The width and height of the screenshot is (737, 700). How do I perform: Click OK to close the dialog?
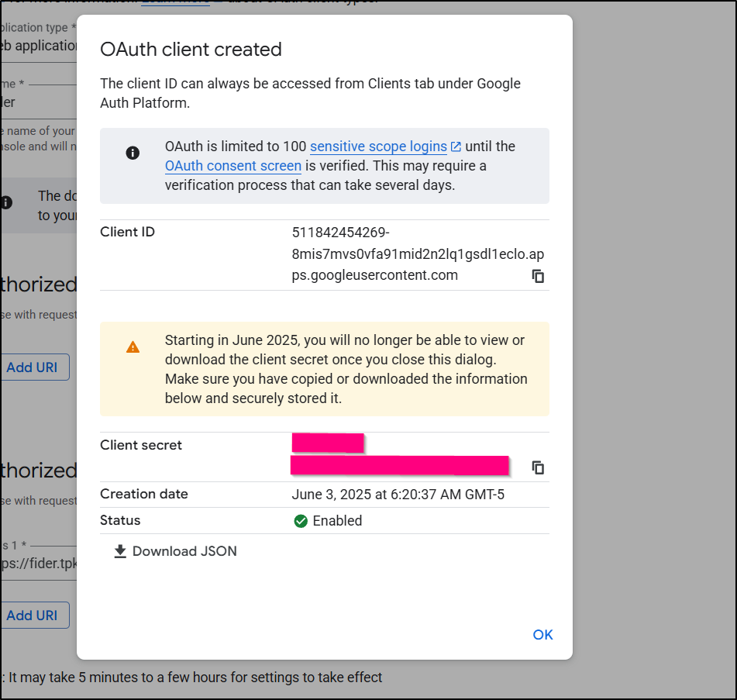point(543,635)
